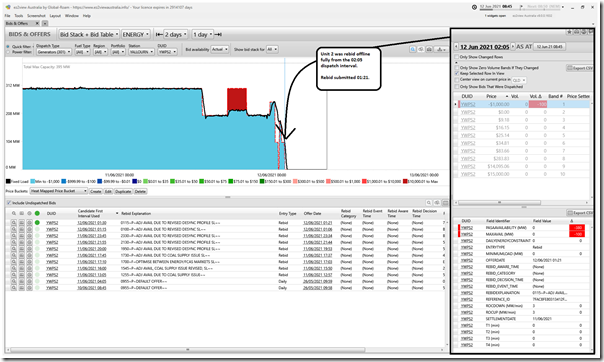Click the new tab button beside Bids & Offers tab

(x=45, y=23)
